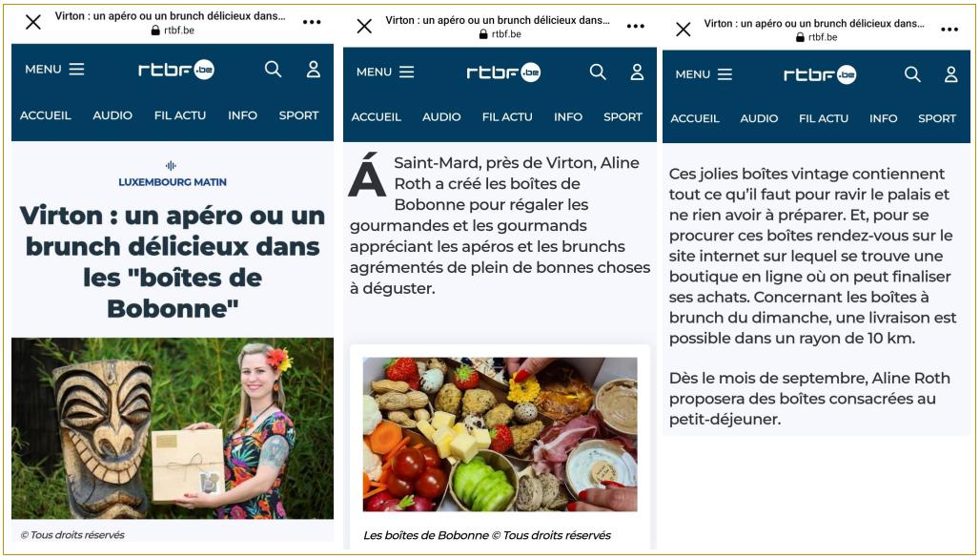980x559 pixels.
Task: Open search in the left phone screen
Action: tap(274, 69)
